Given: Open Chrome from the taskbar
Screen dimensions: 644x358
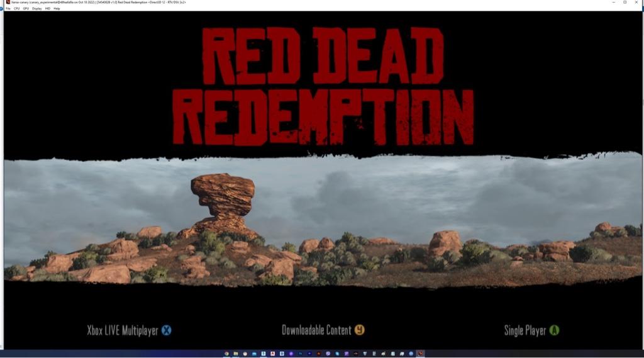Looking at the screenshot, I should pos(226,354).
